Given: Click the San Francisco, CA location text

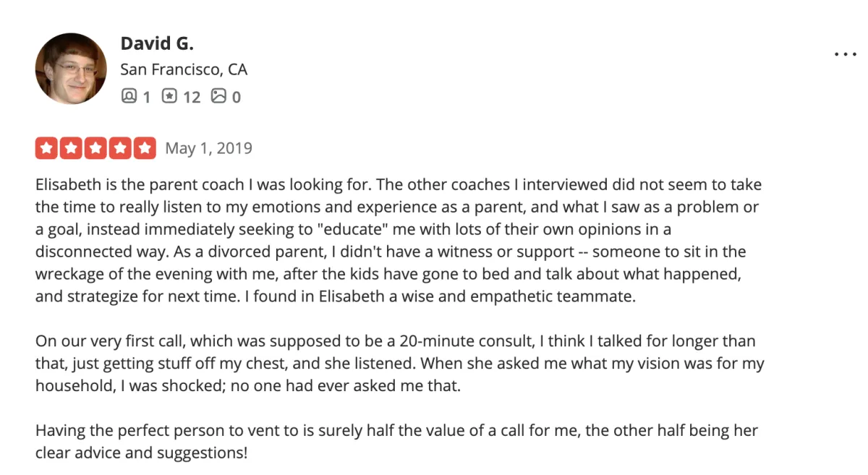Looking at the screenshot, I should [184, 69].
